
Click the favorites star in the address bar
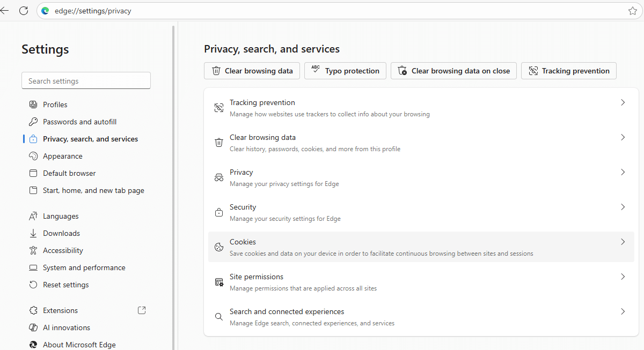click(632, 10)
